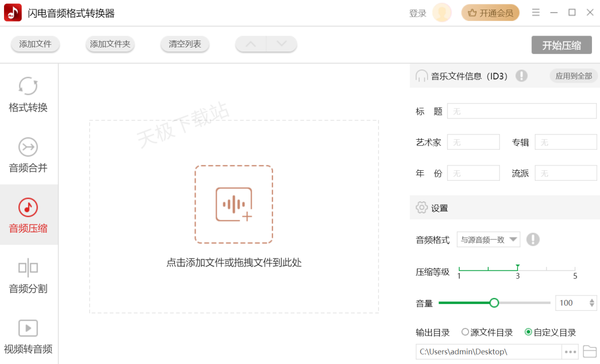The height and width of the screenshot is (364, 600).
Task: Click the 年份 input field
Action: pos(473,173)
